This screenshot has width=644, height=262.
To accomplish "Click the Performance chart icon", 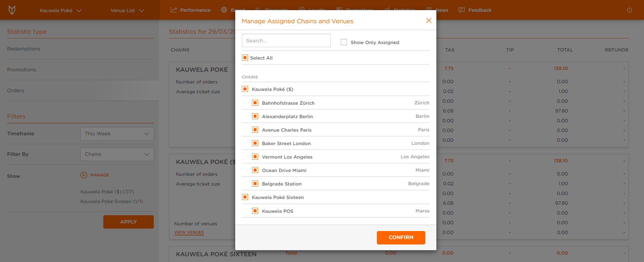I will (x=174, y=10).
